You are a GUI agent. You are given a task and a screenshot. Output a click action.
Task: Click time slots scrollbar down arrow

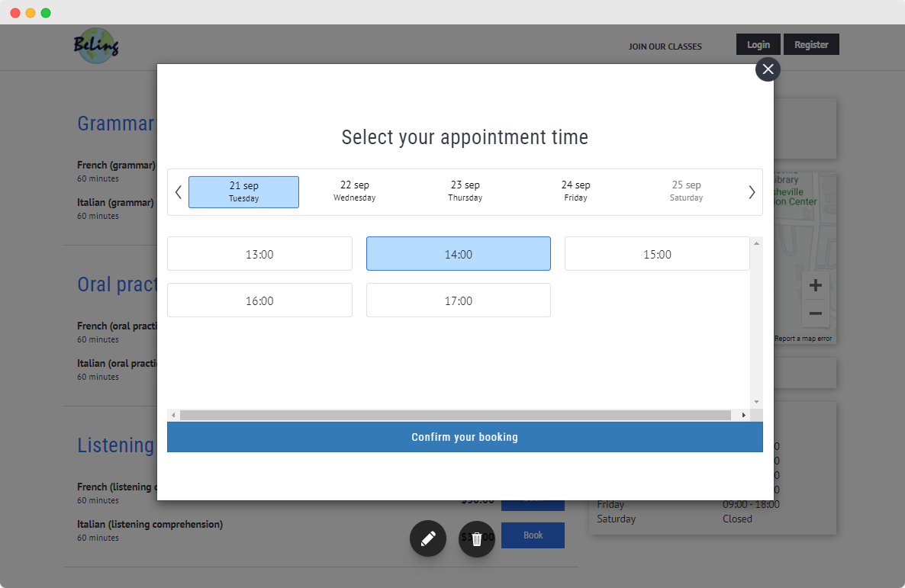click(x=756, y=402)
